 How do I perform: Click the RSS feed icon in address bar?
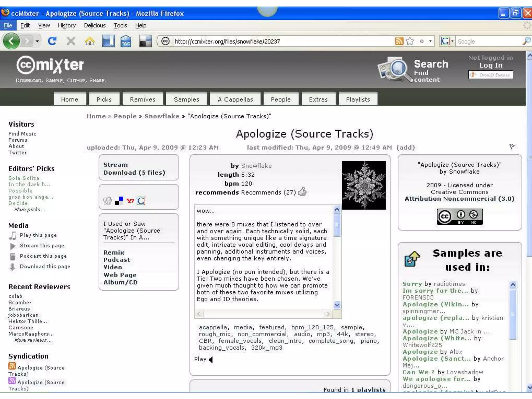point(399,41)
